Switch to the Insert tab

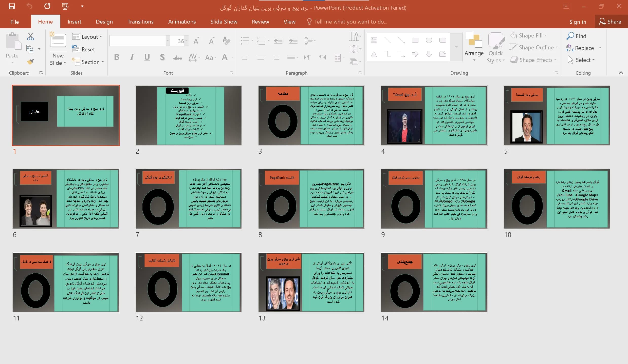click(75, 22)
